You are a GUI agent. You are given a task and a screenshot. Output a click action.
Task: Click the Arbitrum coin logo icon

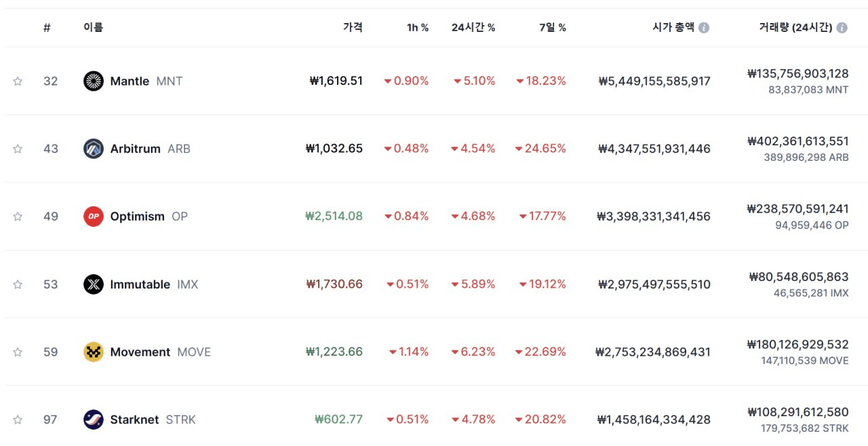click(x=94, y=149)
